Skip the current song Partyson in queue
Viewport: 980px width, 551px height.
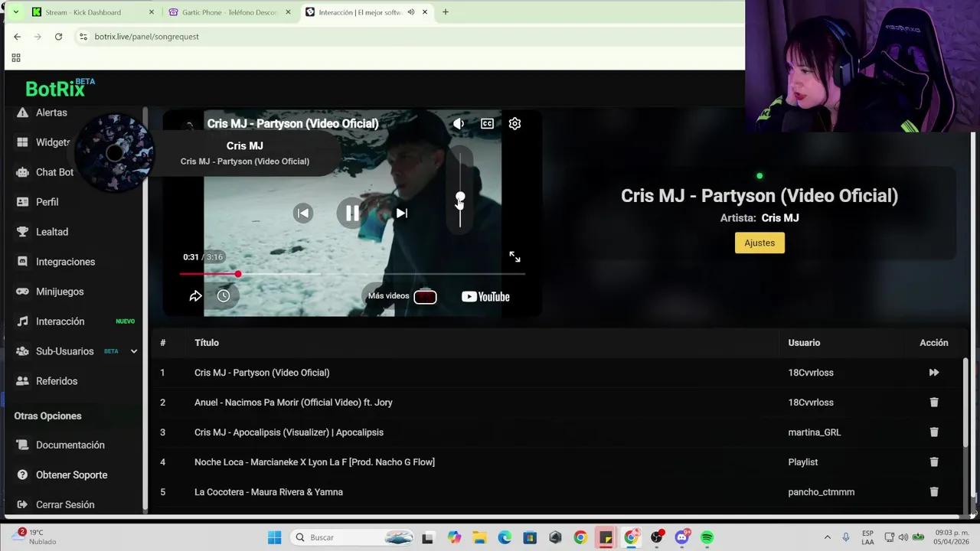[x=934, y=373]
